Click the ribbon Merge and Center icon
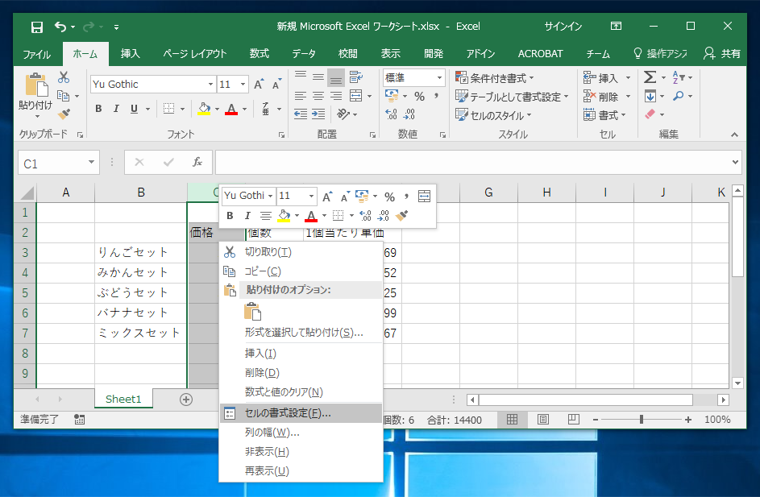The image size is (760, 497). pyautogui.click(x=356, y=96)
